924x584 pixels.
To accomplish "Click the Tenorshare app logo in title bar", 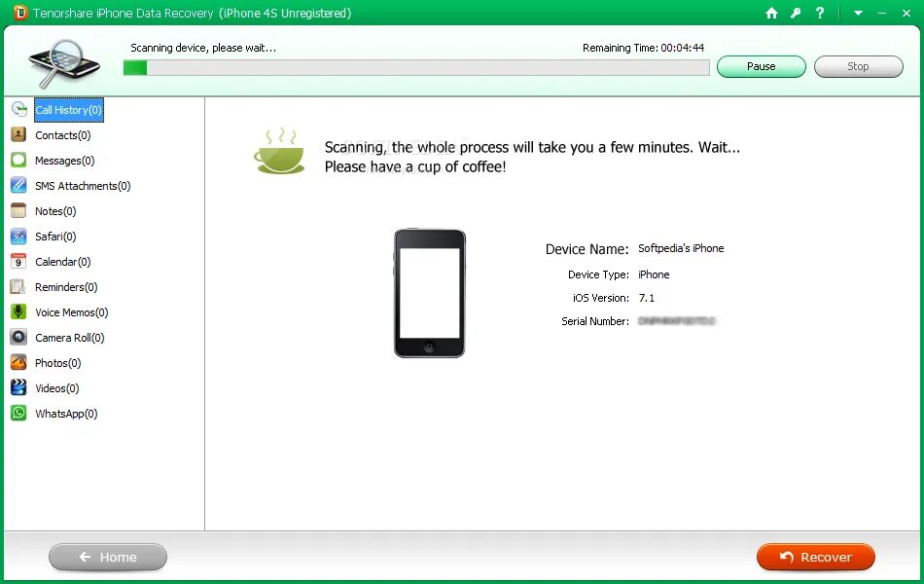I will pyautogui.click(x=20, y=13).
